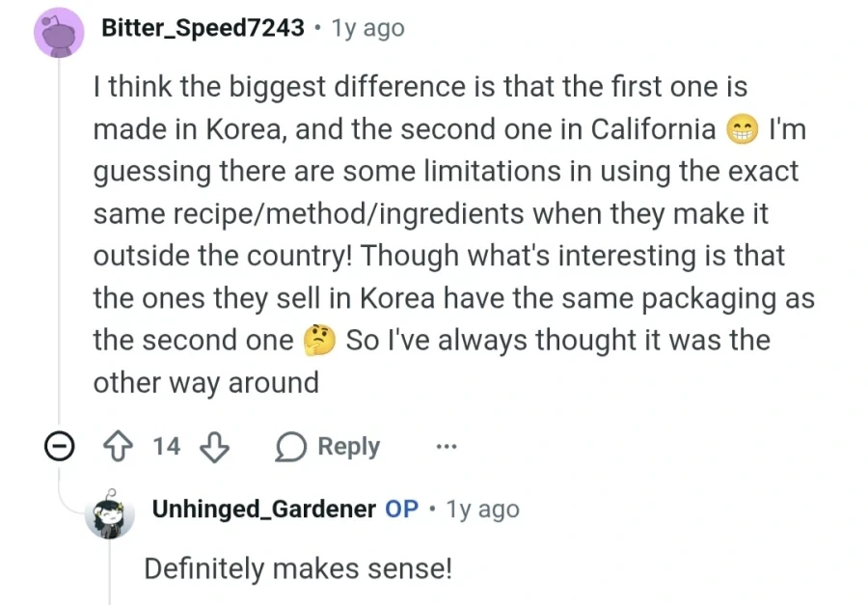Visit the Unhinged_Gardener username profile

point(264,509)
